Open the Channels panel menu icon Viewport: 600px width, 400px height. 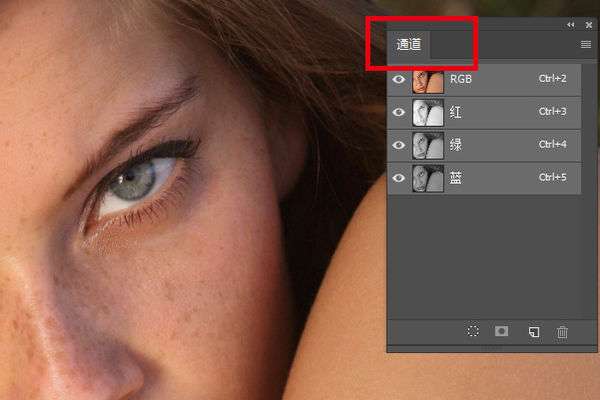pos(585,45)
